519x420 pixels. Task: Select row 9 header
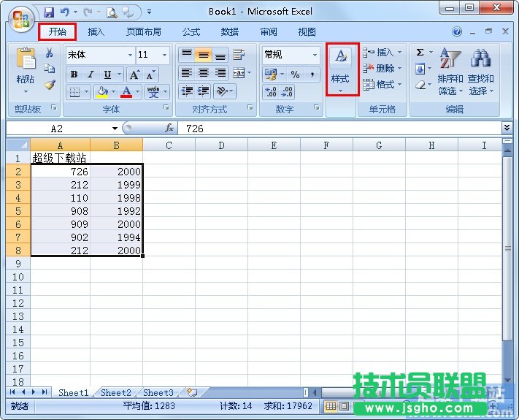tap(18, 264)
